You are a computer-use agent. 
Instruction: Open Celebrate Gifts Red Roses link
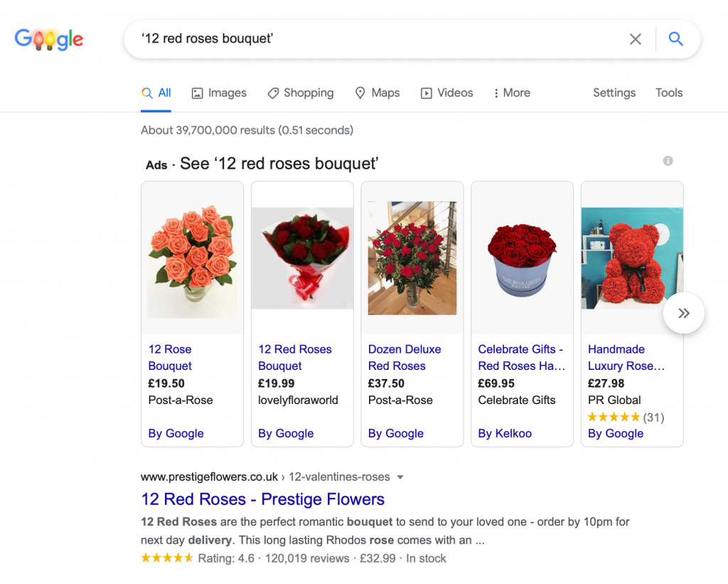521,357
